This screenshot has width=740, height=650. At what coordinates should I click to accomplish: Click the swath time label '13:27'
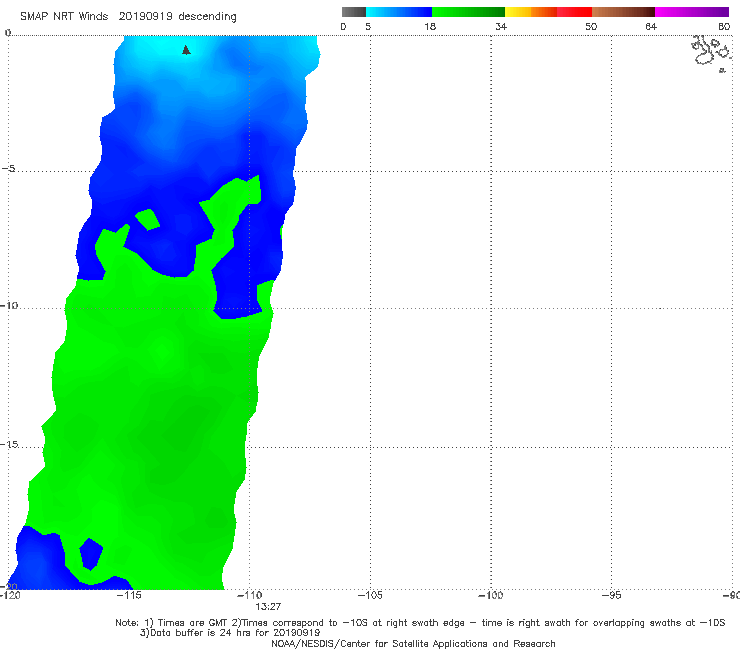pos(268,607)
